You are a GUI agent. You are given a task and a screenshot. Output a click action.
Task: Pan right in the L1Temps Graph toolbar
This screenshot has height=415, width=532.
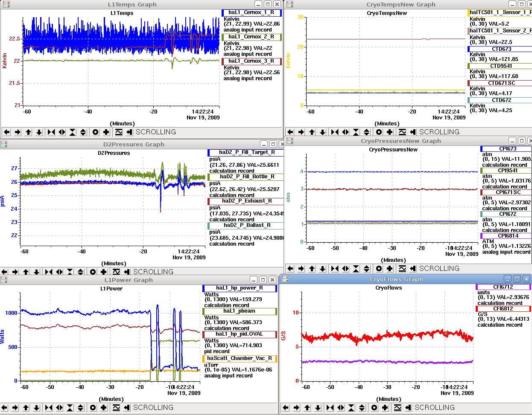(18, 132)
